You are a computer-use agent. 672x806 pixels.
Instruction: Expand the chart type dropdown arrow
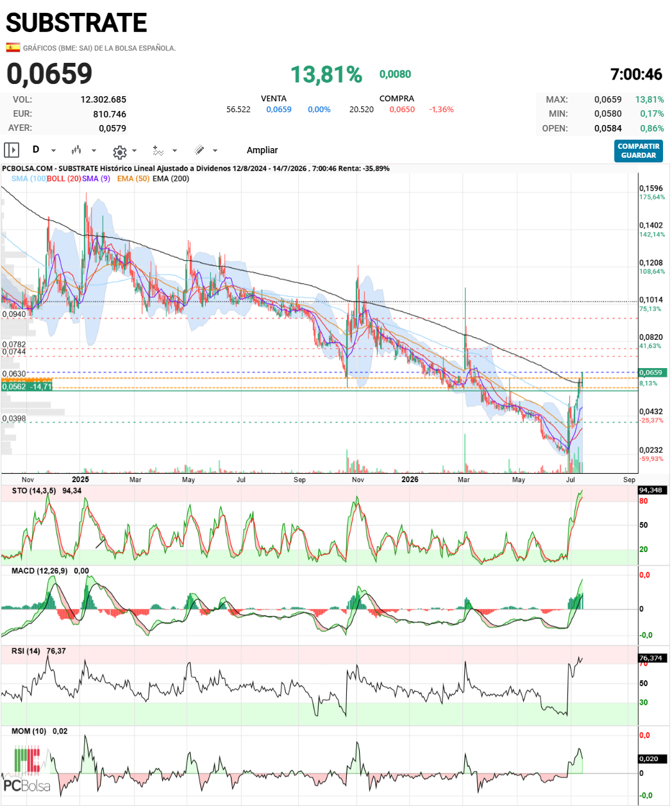click(x=94, y=151)
